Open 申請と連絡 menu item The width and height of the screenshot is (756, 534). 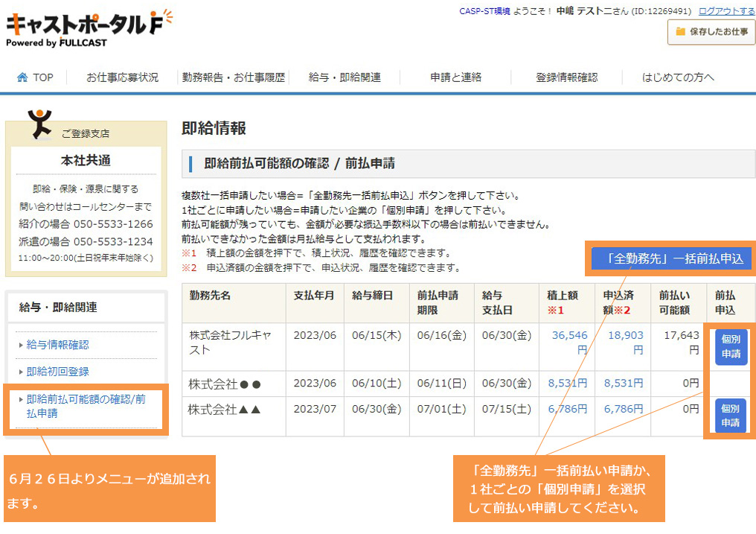[x=455, y=77]
